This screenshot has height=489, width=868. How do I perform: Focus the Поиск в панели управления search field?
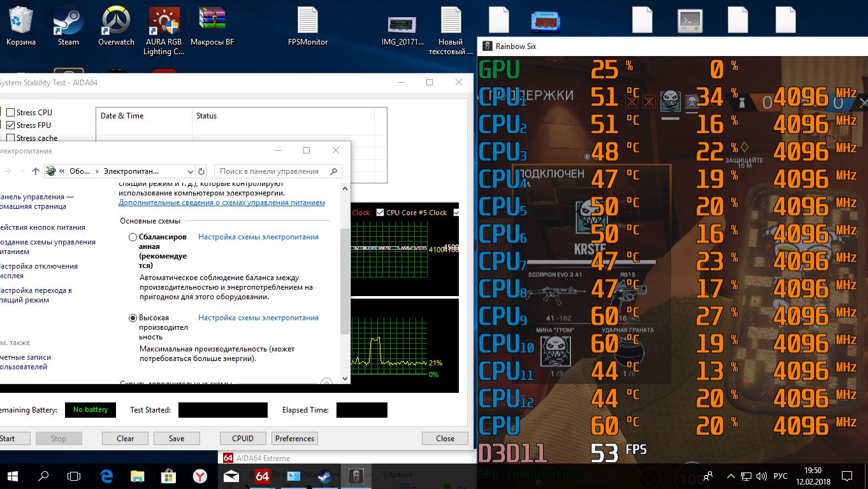[278, 171]
